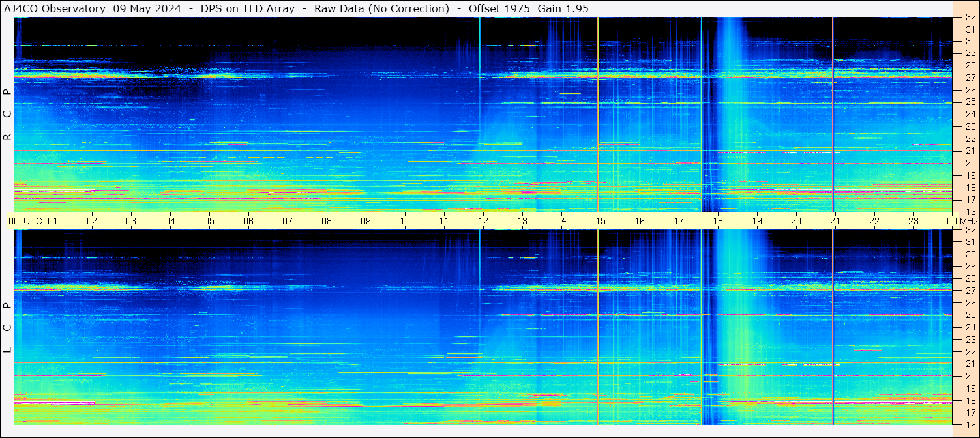This screenshot has height=438, width=980.
Task: Select hour 09 on the UTC time axis
Action: pyautogui.click(x=366, y=221)
